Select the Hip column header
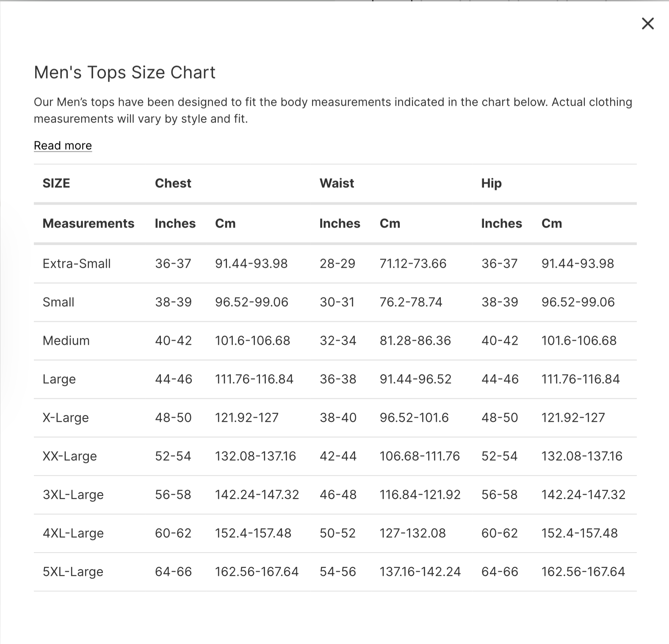669x644 pixels. click(491, 183)
